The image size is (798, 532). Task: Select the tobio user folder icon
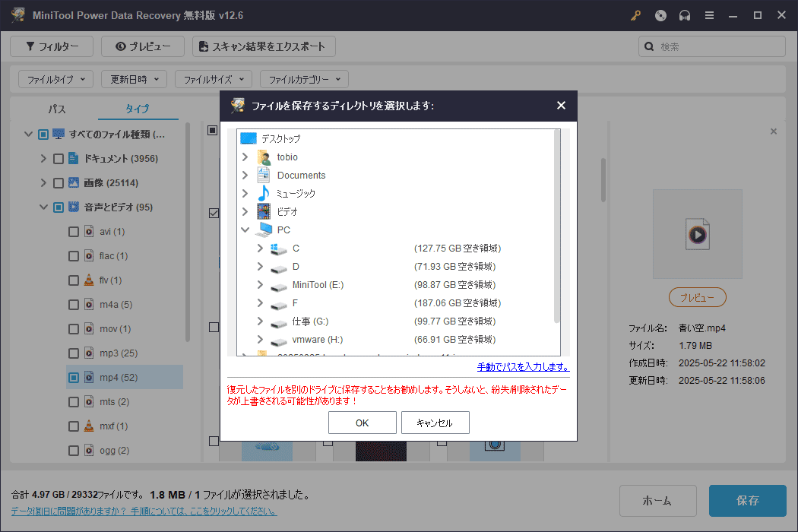point(264,157)
